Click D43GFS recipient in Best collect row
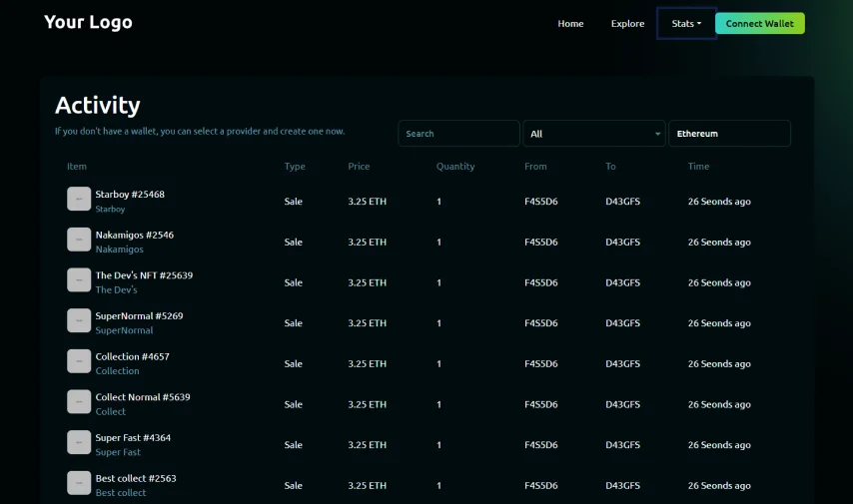 pyautogui.click(x=622, y=485)
